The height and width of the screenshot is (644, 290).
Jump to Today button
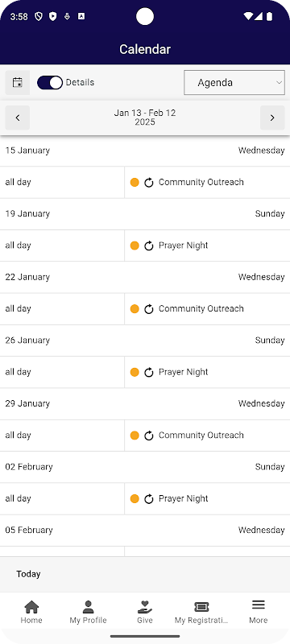[28, 574]
